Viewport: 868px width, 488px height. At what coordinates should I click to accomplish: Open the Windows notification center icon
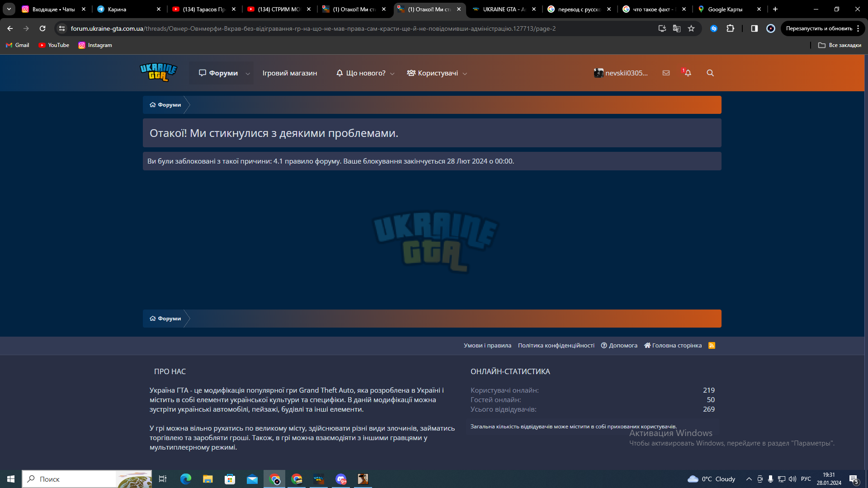point(854,479)
